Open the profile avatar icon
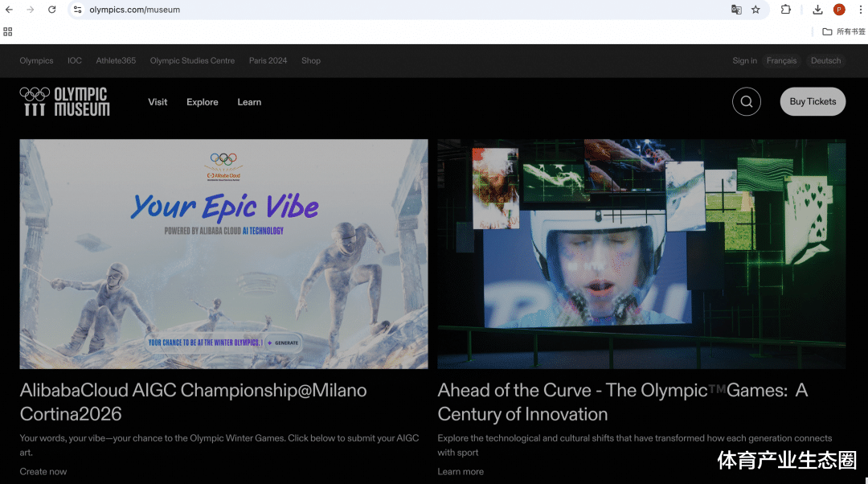The height and width of the screenshot is (484, 868). 839,10
